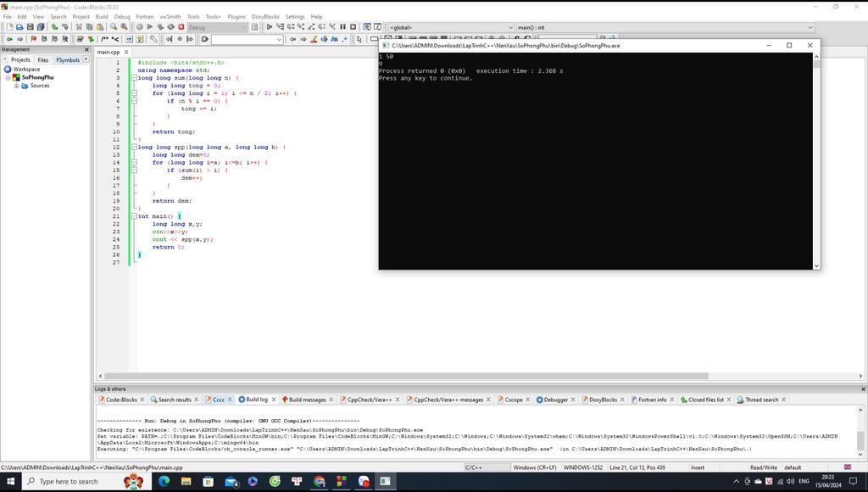
Task: Click the Break debugger pause icon
Action: [342, 27]
